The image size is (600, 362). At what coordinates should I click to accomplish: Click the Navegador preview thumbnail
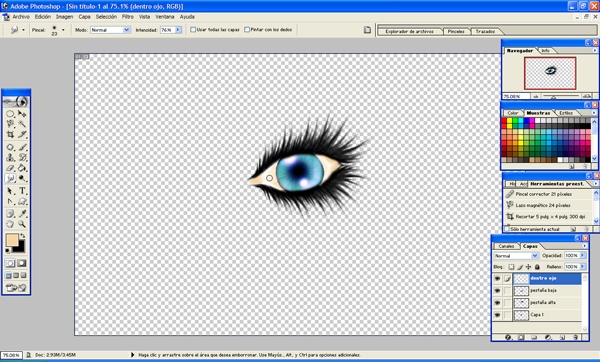[x=550, y=73]
